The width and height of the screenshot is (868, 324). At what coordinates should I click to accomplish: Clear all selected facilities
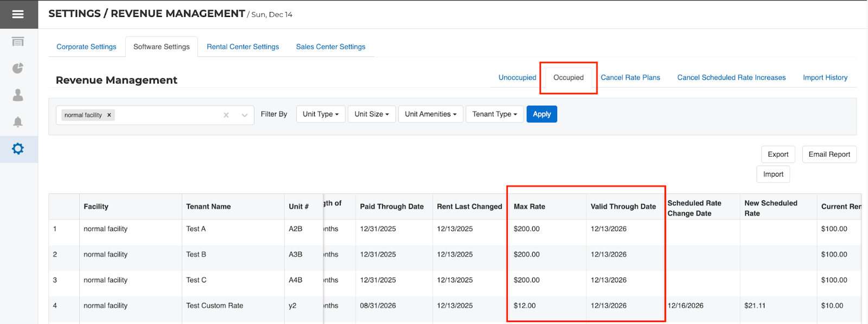pos(226,115)
